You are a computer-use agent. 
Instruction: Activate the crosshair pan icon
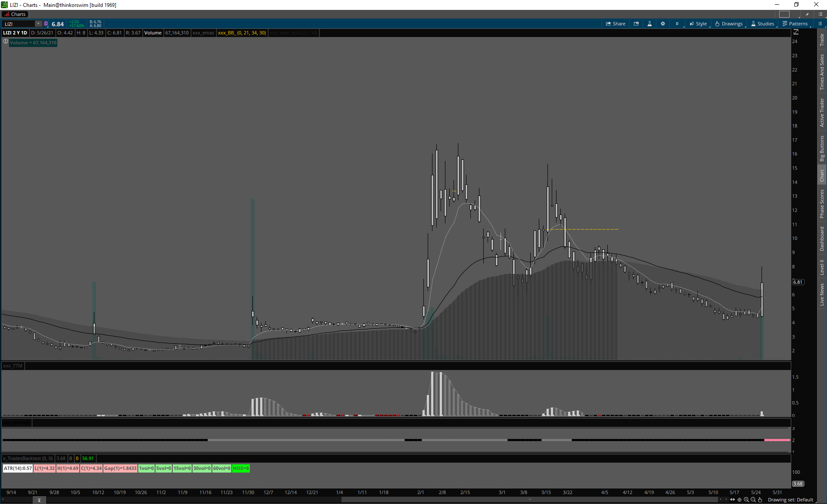pyautogui.click(x=740, y=500)
